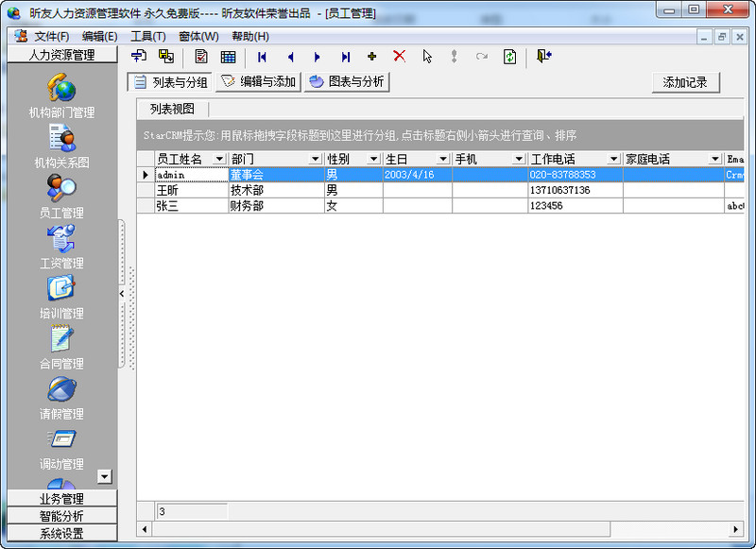Click the sidebar scroll-down arrow button
The height and width of the screenshot is (549, 756).
(x=105, y=476)
